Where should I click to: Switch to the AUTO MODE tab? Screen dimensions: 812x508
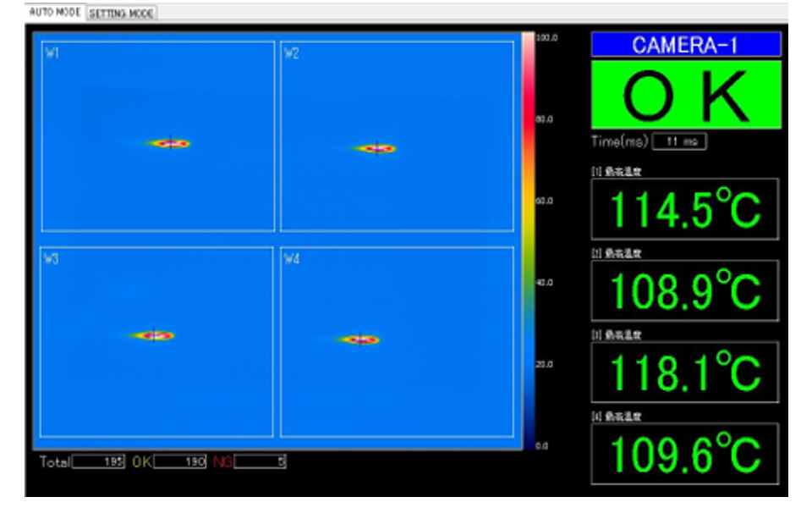(56, 13)
